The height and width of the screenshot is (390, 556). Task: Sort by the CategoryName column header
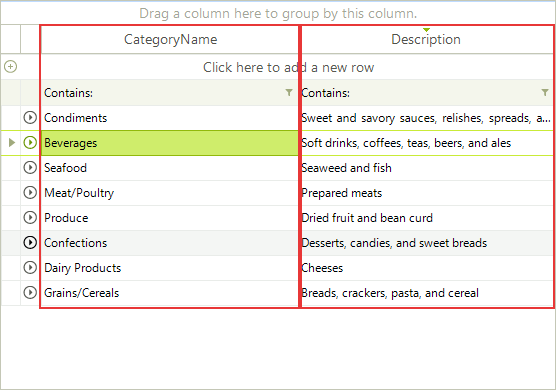(170, 39)
